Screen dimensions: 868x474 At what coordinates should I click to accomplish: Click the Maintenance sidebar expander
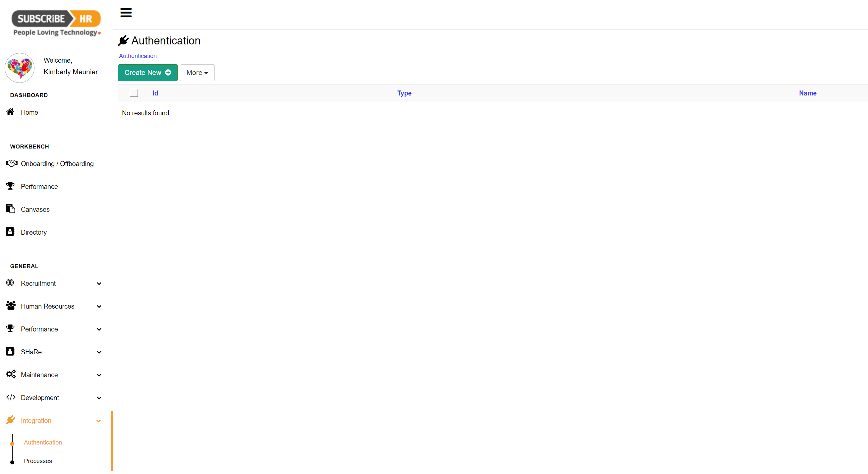(x=98, y=375)
